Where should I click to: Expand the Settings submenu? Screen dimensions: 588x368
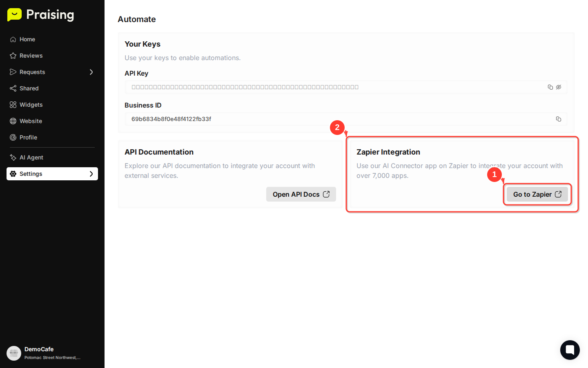pos(92,174)
